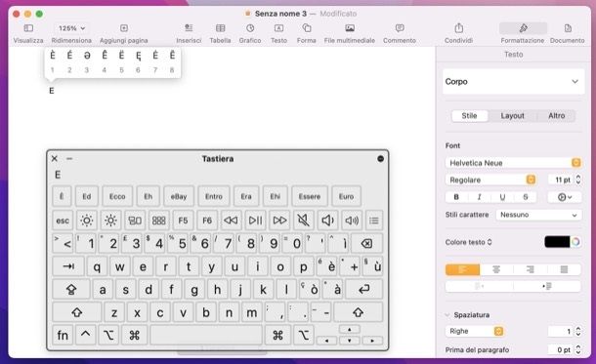Click return key on Tastiera
This screenshot has width=596, height=364.
click(x=364, y=290)
